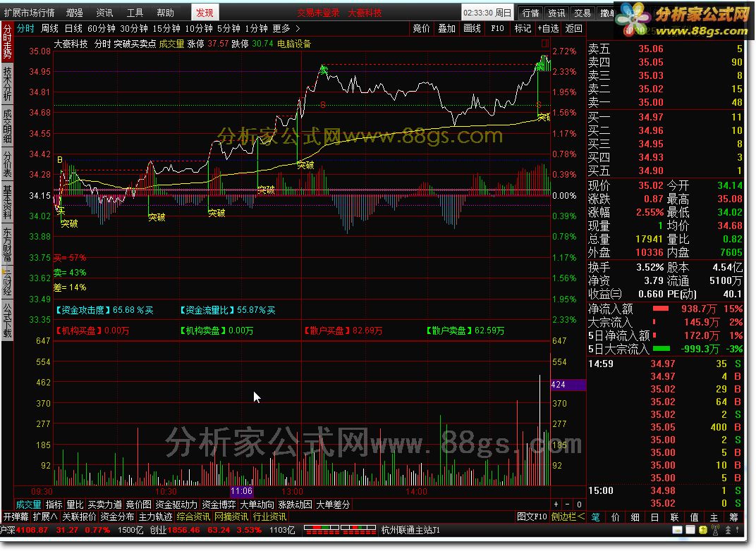
Task: Click the list-style status bar icon
Action: click(690, 530)
